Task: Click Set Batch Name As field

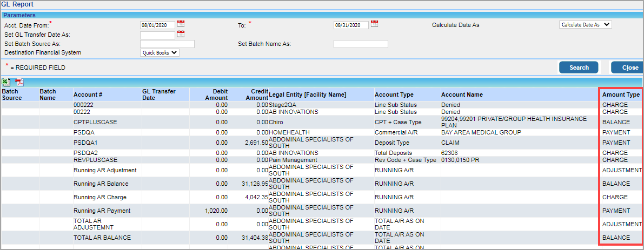Action: point(361,44)
